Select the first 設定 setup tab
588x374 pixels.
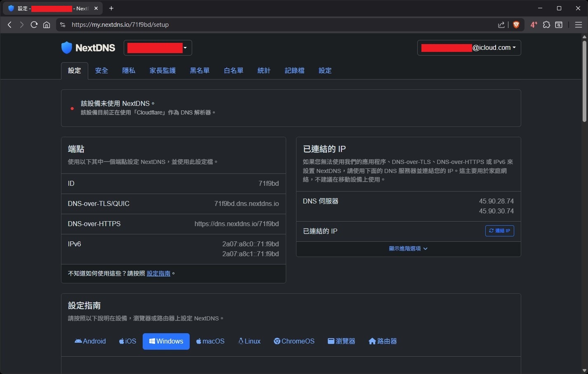click(74, 70)
